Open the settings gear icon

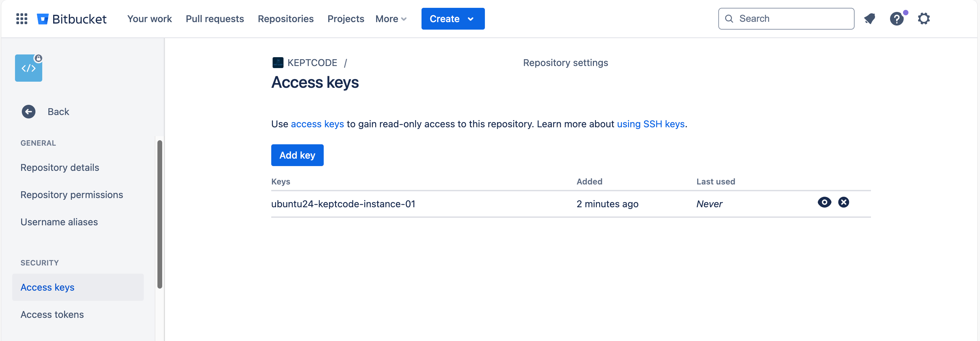[924, 19]
